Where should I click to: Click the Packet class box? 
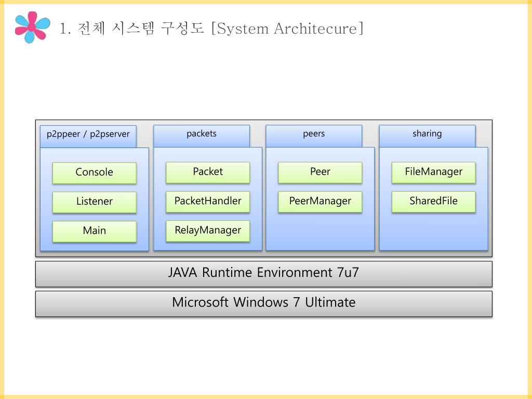coord(208,172)
